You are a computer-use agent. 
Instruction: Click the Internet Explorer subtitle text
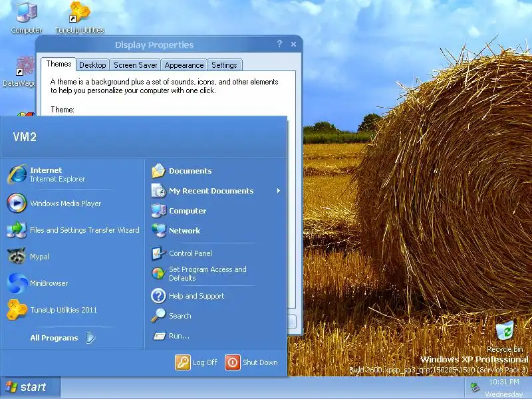57,179
